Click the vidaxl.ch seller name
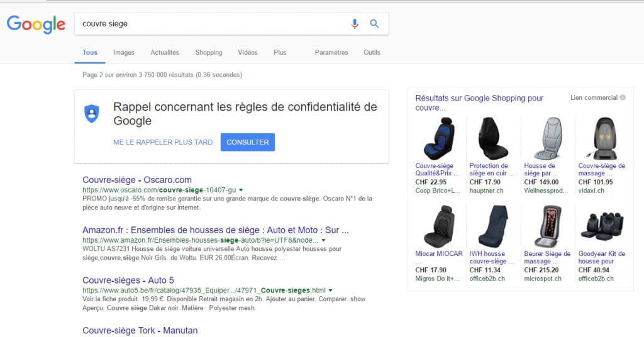The width and height of the screenshot is (644, 337). pyautogui.click(x=591, y=191)
